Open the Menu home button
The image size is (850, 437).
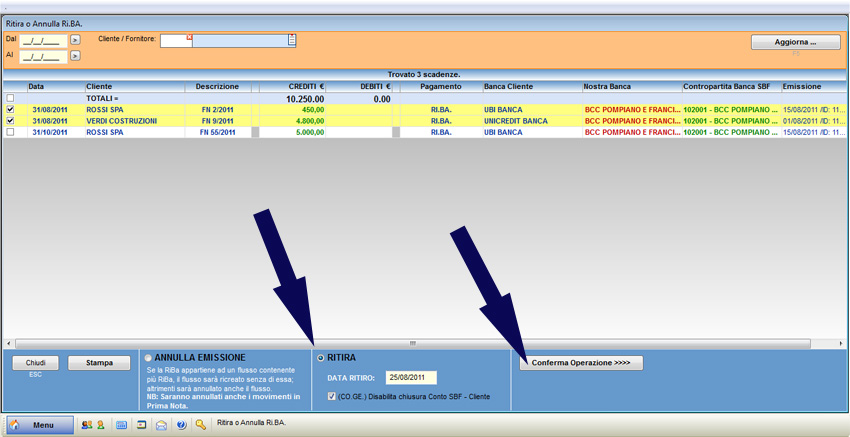coord(41,425)
